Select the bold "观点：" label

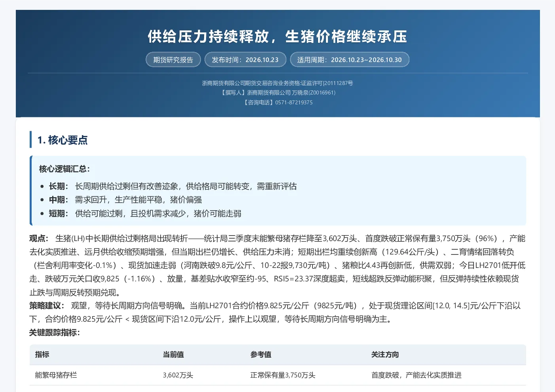tap(39, 238)
